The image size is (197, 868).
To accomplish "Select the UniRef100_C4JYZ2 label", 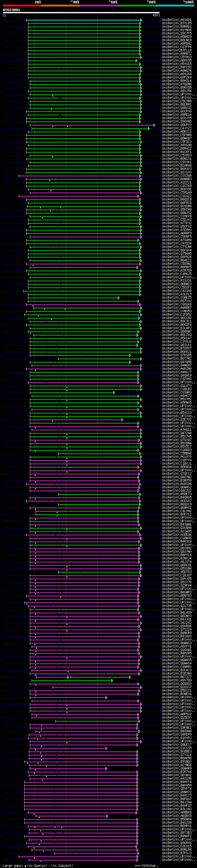I will point(177,128).
